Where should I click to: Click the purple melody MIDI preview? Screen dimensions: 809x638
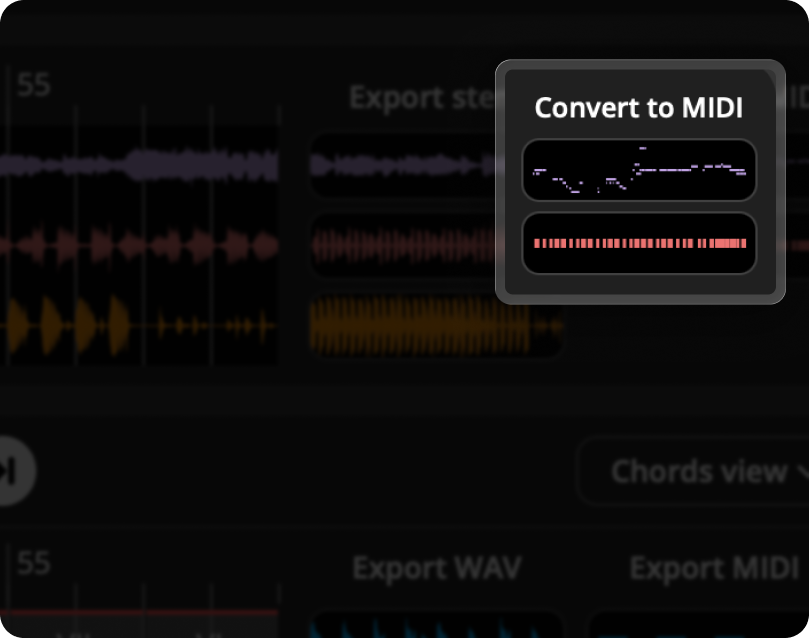coord(639,170)
